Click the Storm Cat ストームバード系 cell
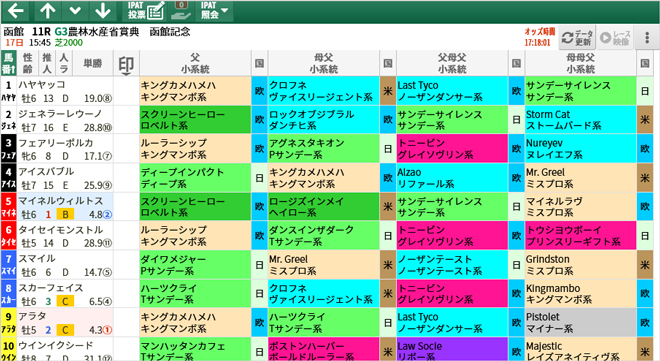Image resolution: width=660 pixels, height=361 pixels. (x=580, y=120)
